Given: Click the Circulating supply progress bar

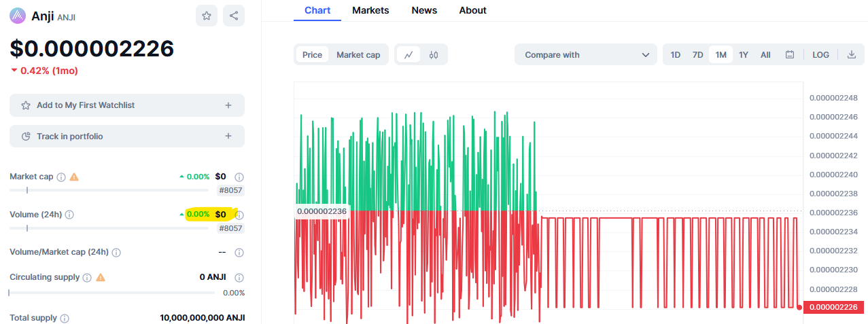Looking at the screenshot, I should 112,293.
